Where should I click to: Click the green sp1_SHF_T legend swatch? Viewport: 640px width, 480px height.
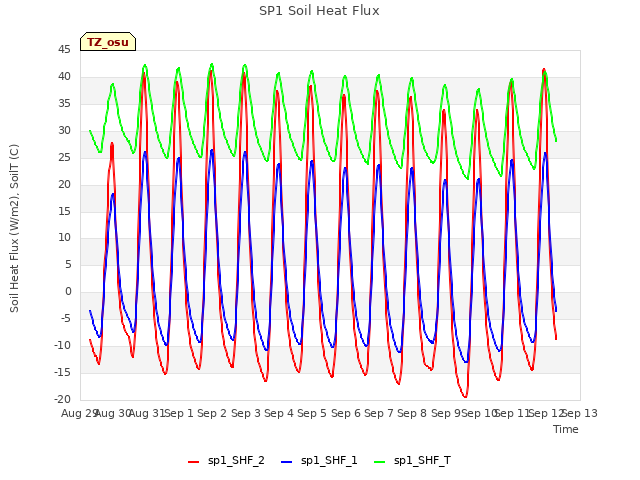[380, 462]
